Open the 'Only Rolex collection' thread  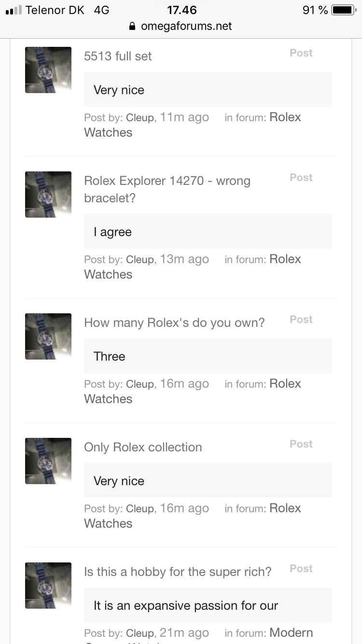[143, 447]
